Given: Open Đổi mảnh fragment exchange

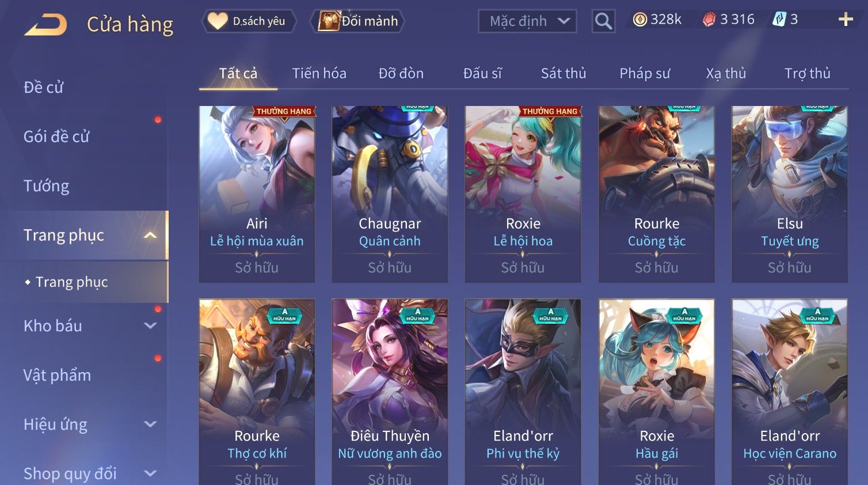Looking at the screenshot, I should [x=358, y=21].
